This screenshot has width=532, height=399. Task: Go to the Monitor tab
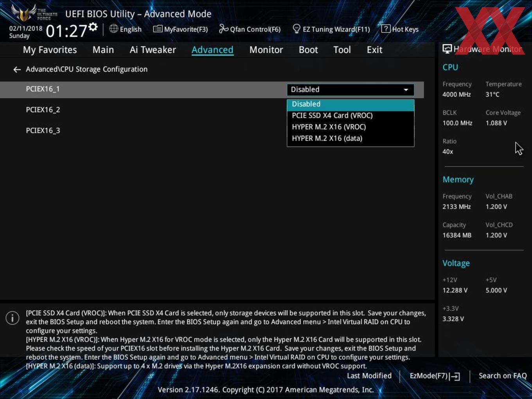pyautogui.click(x=266, y=50)
